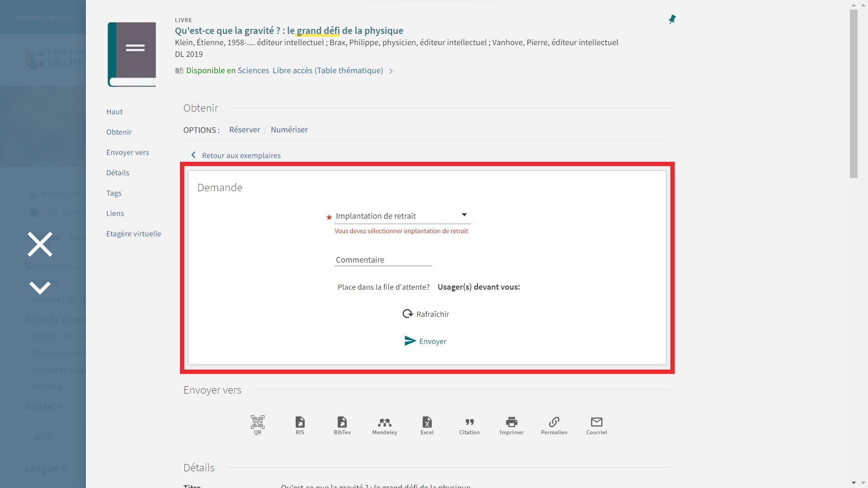
Task: Get the Permalien link
Action: 554,425
